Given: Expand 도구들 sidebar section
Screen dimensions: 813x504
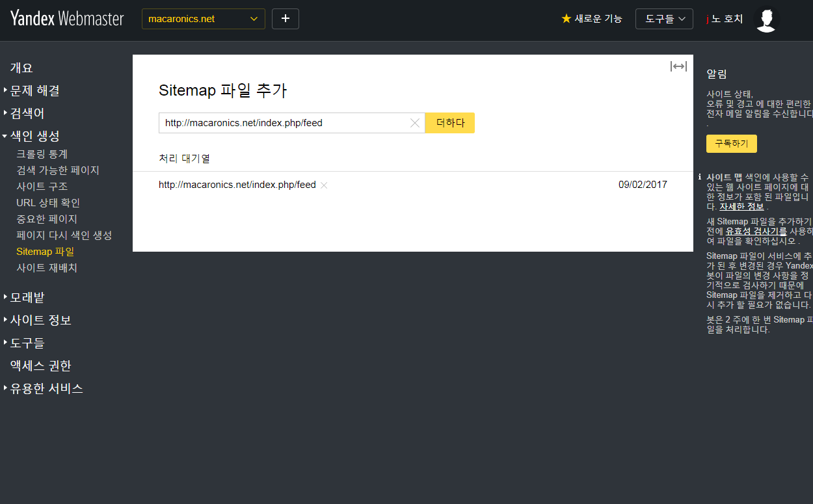Looking at the screenshot, I should pos(27,343).
